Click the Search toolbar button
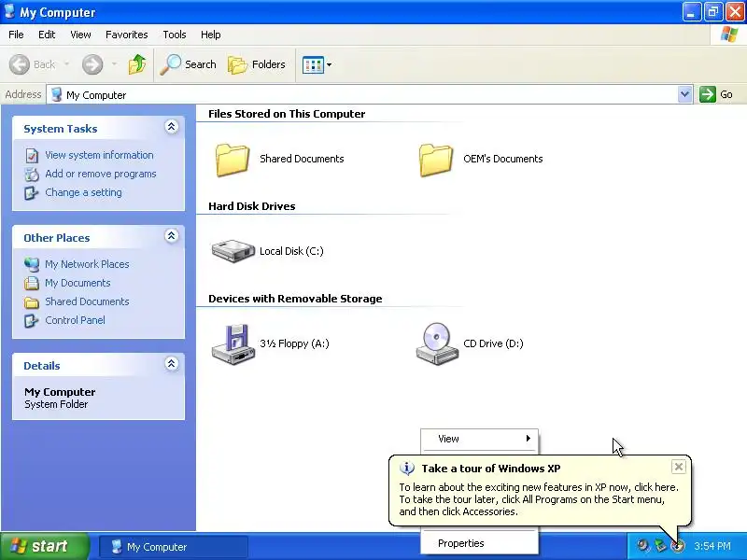Screen dimensions: 747x560 (x=189, y=64)
